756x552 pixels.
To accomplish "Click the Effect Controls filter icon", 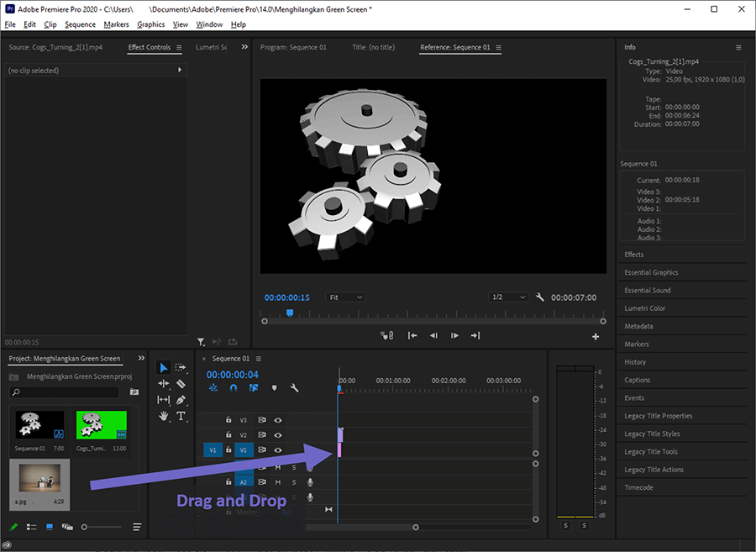I will click(201, 342).
